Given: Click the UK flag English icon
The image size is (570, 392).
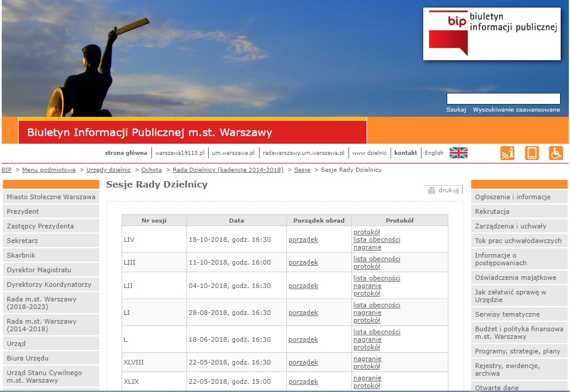Looking at the screenshot, I should tap(458, 153).
